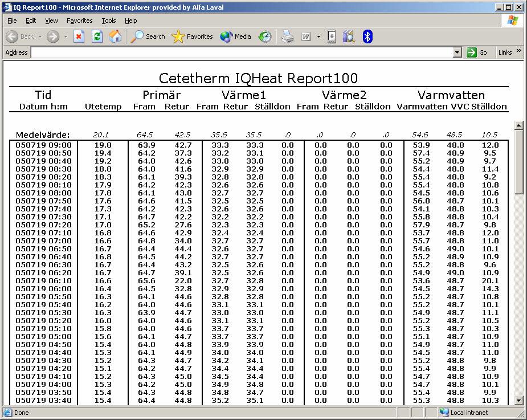Open the Media pane button
Screen dimensions: 527x420
pyautogui.click(x=236, y=36)
